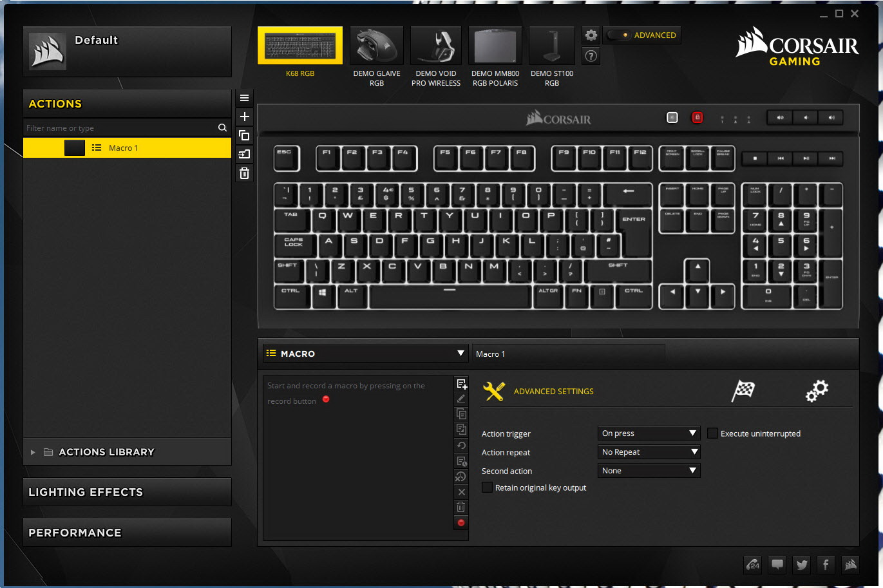Image resolution: width=883 pixels, height=588 pixels.
Task: Open the ACTIONS panel header
Action: 127,104
